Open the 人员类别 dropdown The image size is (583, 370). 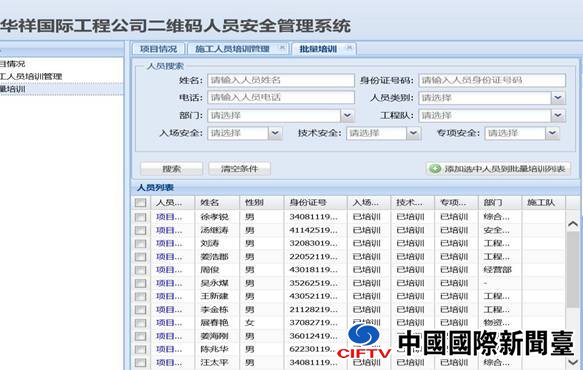pos(558,98)
